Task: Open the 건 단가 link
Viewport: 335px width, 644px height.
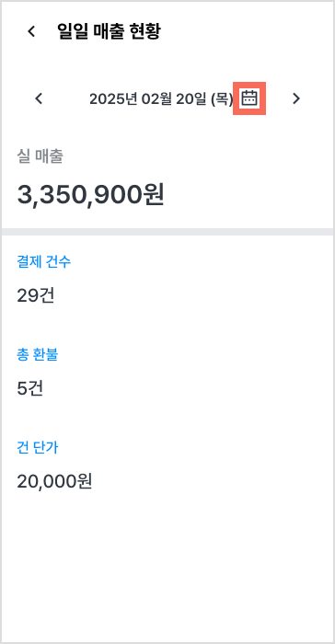Action: [x=38, y=447]
